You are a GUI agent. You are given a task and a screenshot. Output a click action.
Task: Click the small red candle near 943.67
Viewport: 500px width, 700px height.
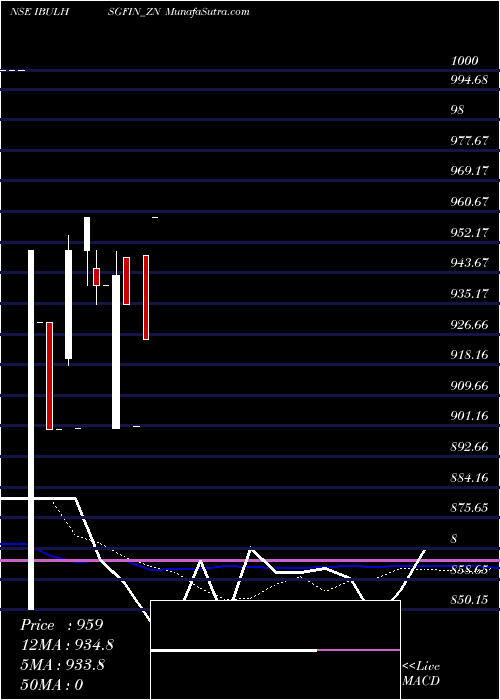(96, 277)
